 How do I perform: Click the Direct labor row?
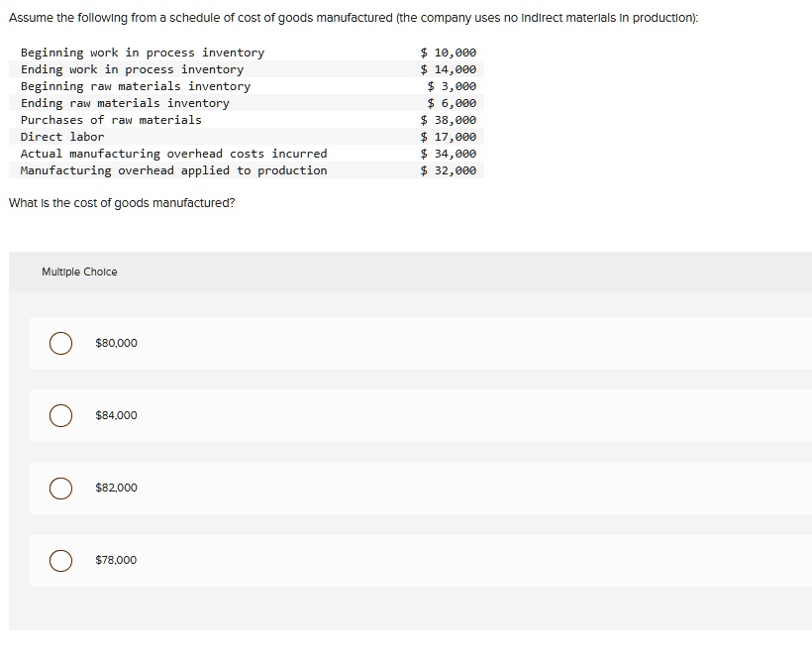tap(65, 137)
